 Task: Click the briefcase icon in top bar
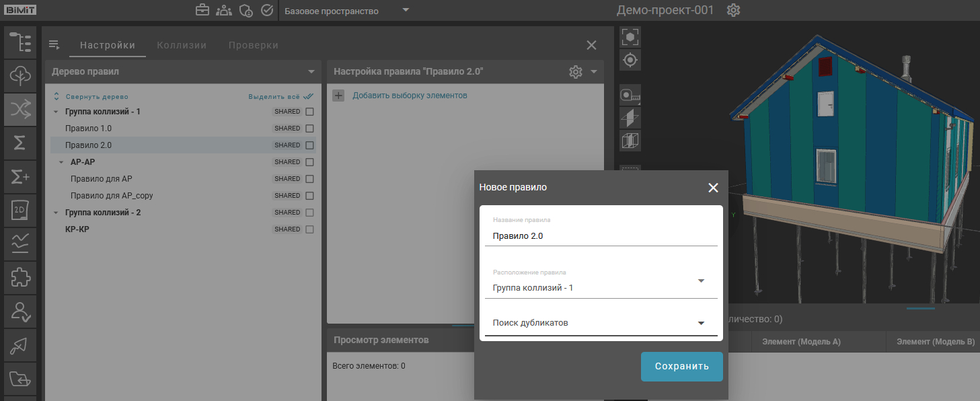pos(202,11)
